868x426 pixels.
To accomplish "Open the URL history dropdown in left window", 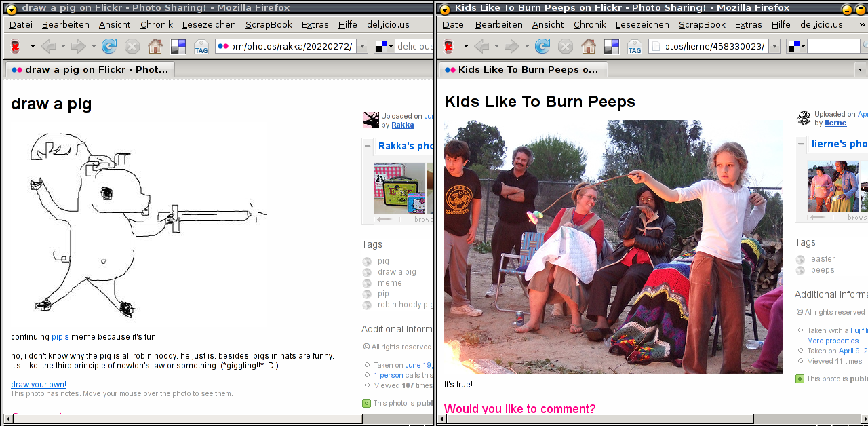I will [x=362, y=46].
